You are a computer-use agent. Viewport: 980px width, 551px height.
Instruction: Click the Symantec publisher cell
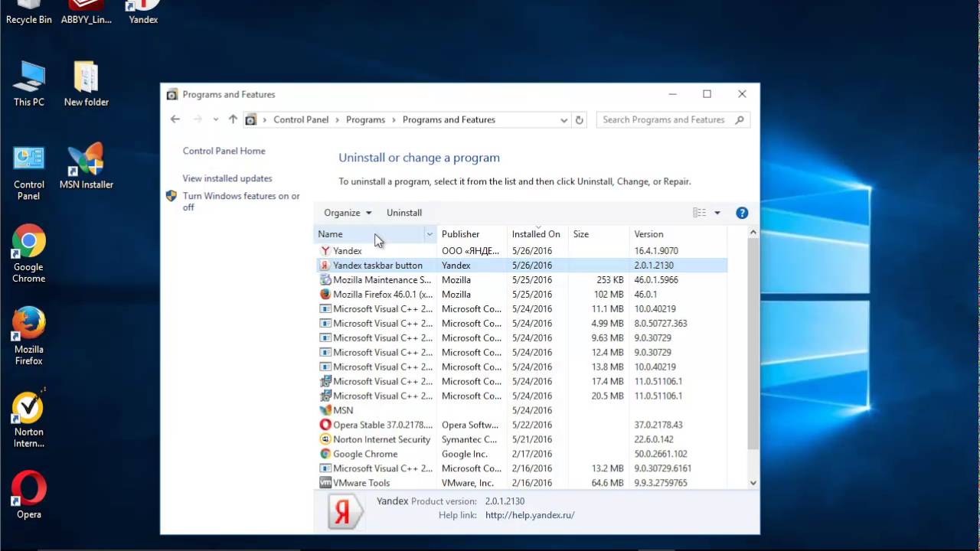469,439
